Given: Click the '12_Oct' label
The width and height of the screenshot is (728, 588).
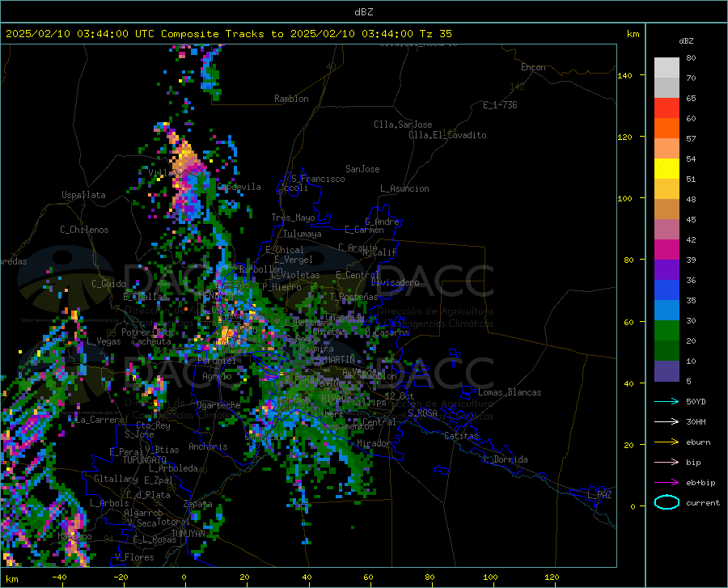Looking at the screenshot, I should click(x=400, y=396).
